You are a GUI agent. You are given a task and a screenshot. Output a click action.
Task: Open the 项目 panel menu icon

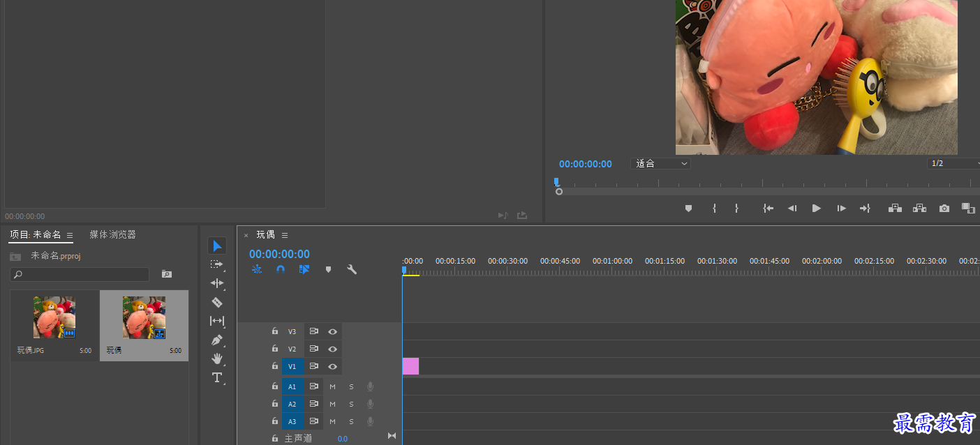coord(70,236)
